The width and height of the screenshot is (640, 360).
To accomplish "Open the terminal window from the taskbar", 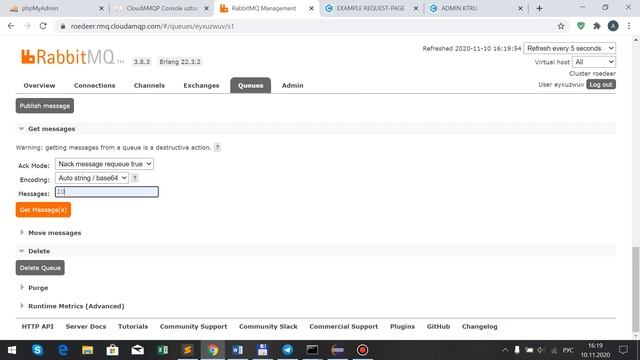I will pyautogui.click(x=312, y=350).
